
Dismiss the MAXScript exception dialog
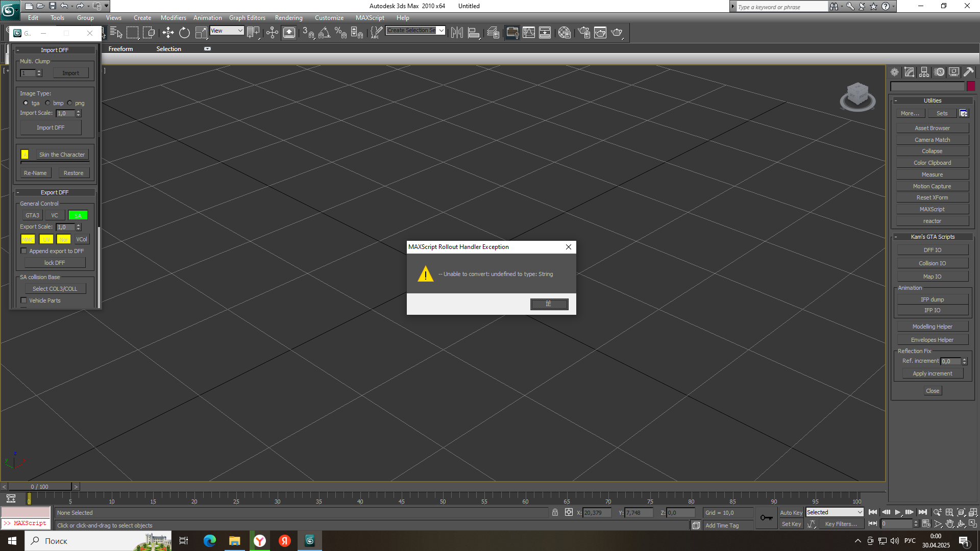tap(549, 304)
